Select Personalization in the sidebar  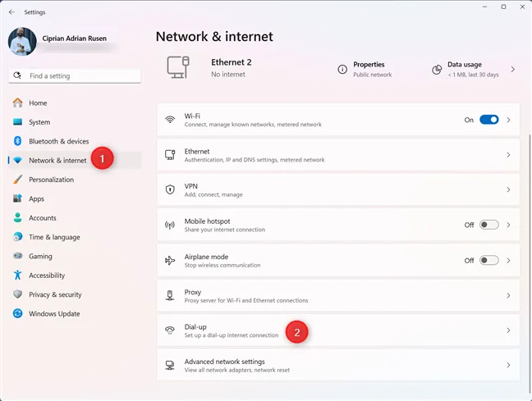click(x=75, y=180)
